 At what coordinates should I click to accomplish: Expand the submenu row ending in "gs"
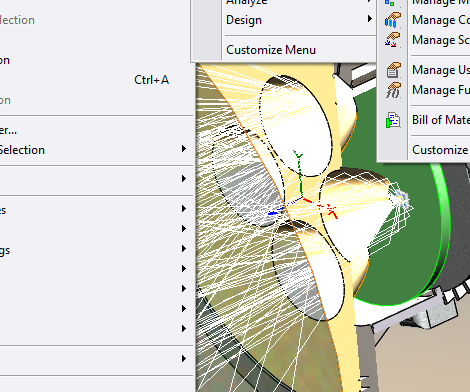(x=96, y=250)
